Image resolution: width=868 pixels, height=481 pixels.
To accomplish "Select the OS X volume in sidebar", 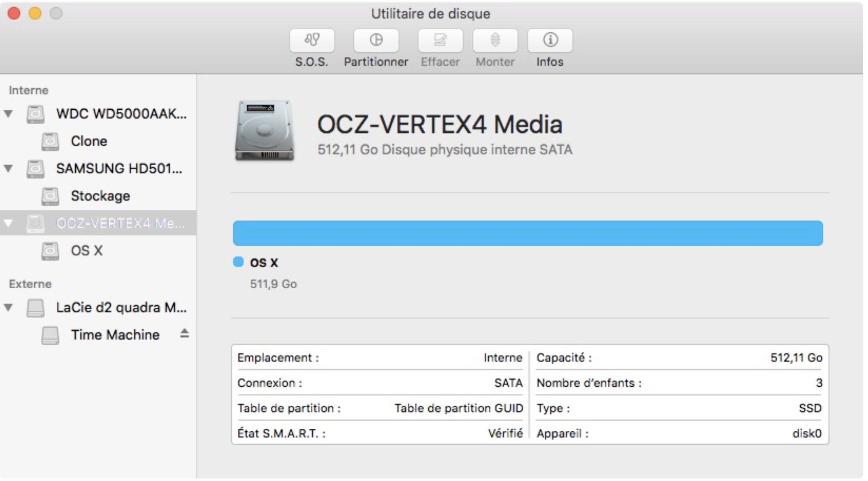I will click(86, 251).
